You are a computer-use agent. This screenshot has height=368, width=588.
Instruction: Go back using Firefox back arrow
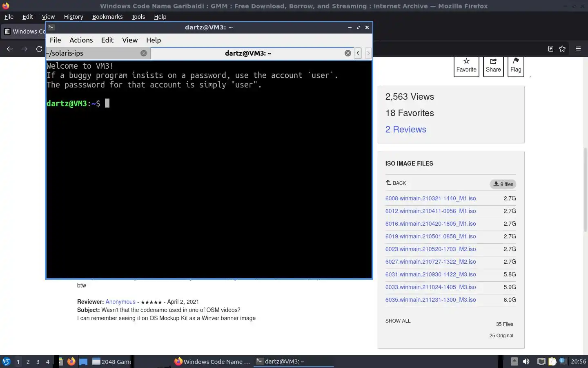[x=10, y=49]
